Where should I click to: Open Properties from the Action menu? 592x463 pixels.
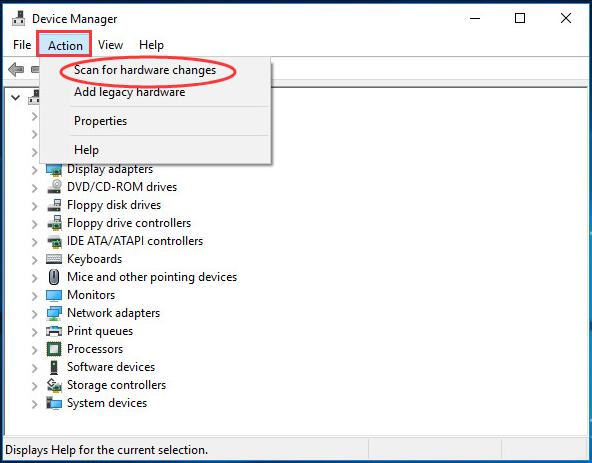tap(100, 121)
